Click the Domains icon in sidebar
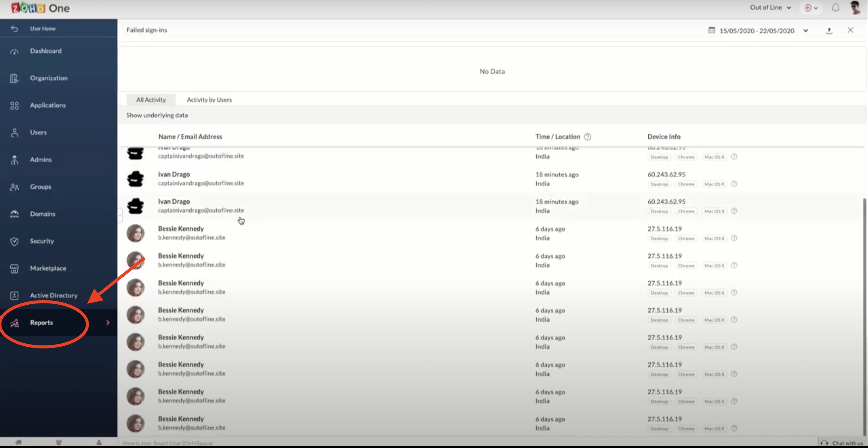The width and height of the screenshot is (868, 448). click(14, 214)
